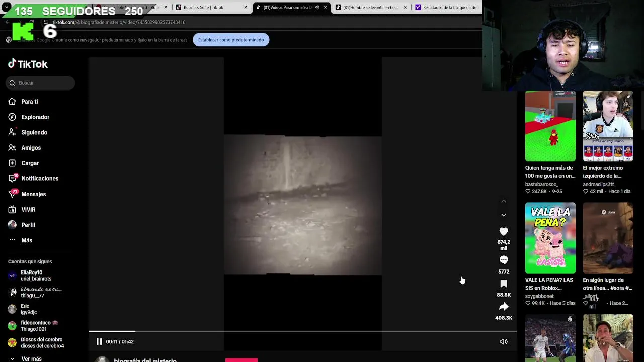Open followed account Dioses del cerebro
This screenshot has width=644, height=362.
[x=36, y=343]
